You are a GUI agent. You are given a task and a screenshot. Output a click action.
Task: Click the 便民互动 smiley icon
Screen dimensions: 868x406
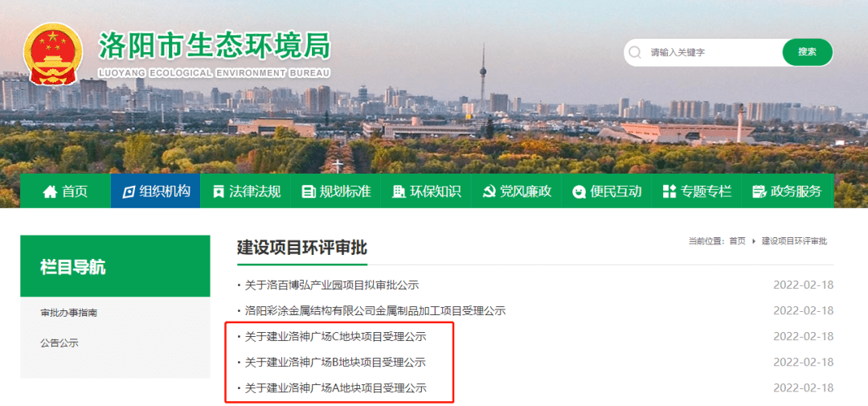(579, 191)
